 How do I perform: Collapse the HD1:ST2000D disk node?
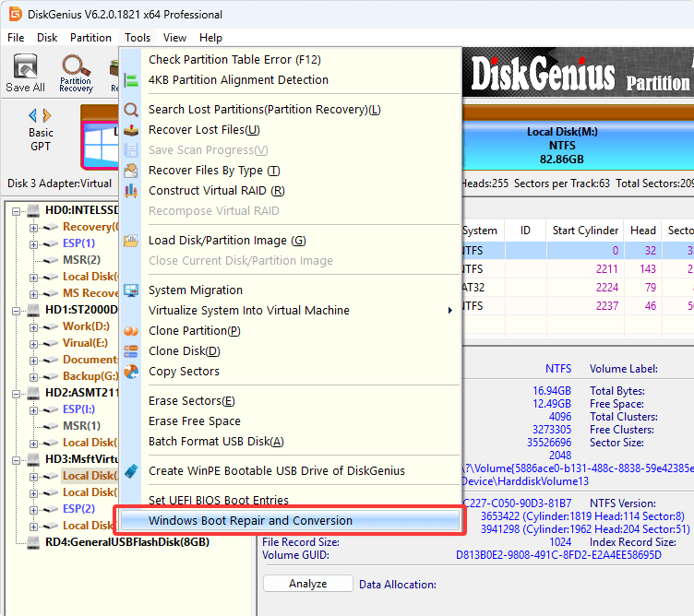click(17, 311)
